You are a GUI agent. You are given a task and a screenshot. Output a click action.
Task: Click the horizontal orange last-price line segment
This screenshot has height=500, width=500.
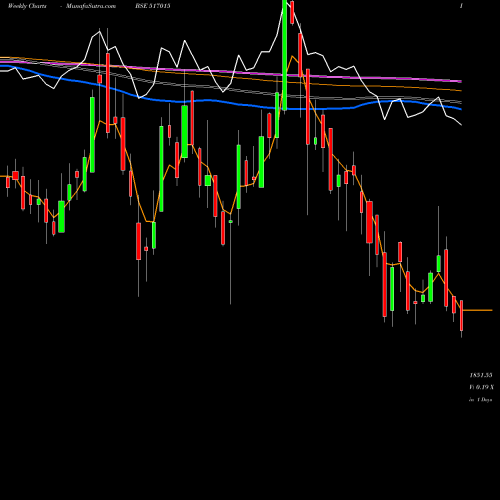pos(477,310)
